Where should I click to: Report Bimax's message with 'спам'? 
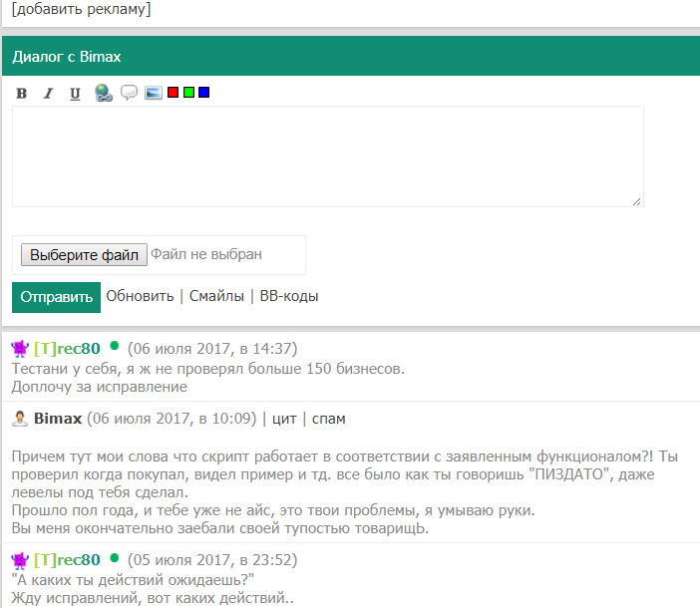329,419
